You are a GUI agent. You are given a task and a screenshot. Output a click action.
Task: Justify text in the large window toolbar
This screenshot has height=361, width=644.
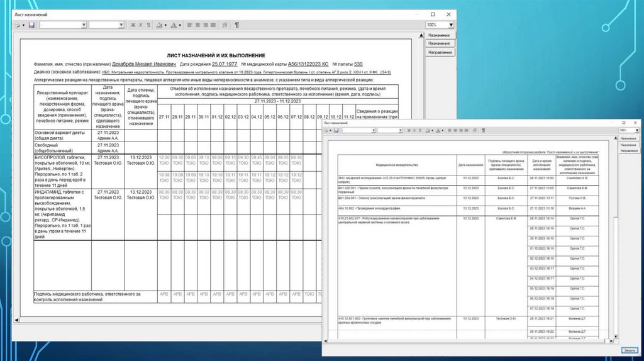point(213,25)
